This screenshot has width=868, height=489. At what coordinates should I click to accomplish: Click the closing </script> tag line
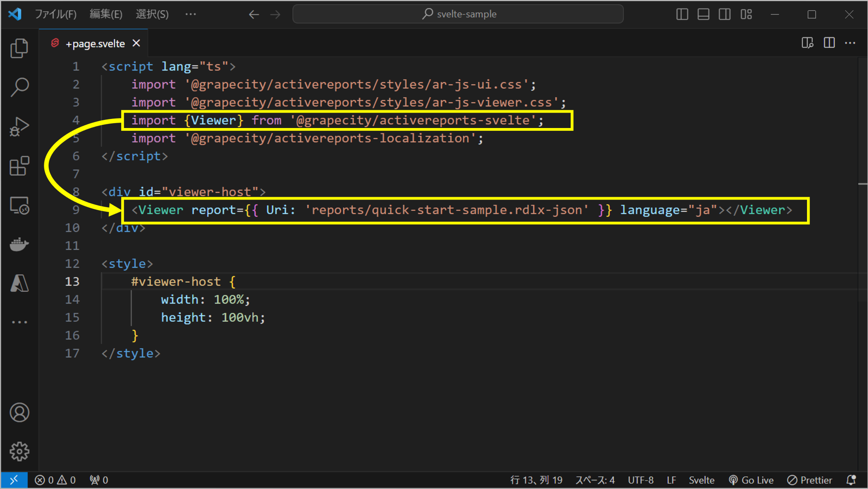pyautogui.click(x=134, y=156)
